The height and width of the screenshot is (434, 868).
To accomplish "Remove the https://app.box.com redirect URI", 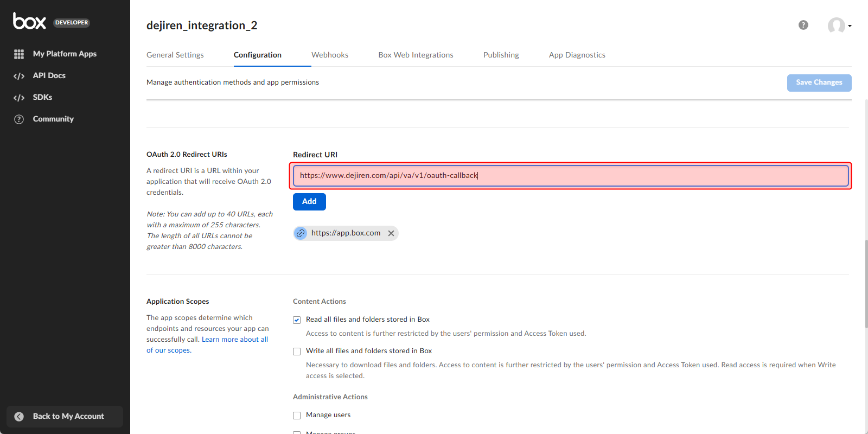I will 391,233.
